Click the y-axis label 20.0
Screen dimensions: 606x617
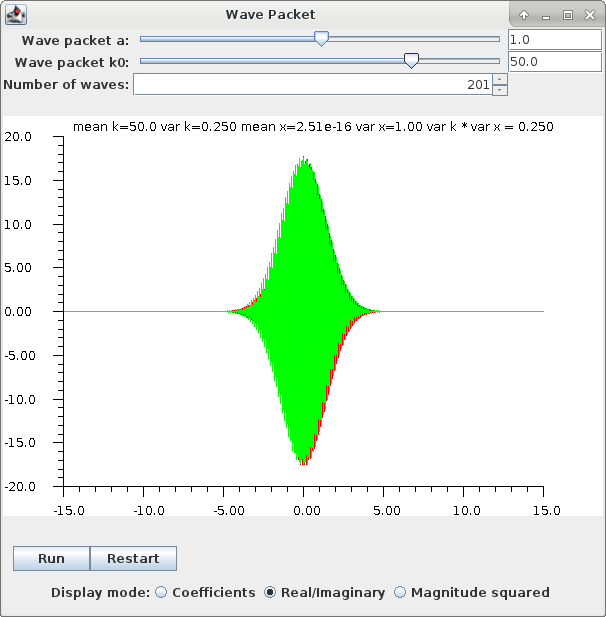(18, 137)
